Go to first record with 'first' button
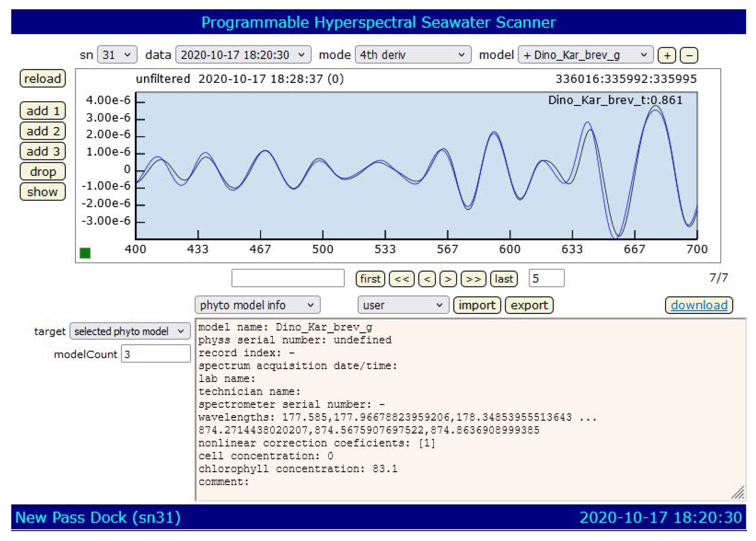756x541 pixels. click(370, 279)
